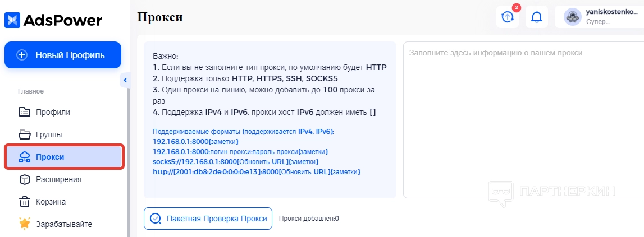Click the Зарабатывайте star icon

coord(25,224)
